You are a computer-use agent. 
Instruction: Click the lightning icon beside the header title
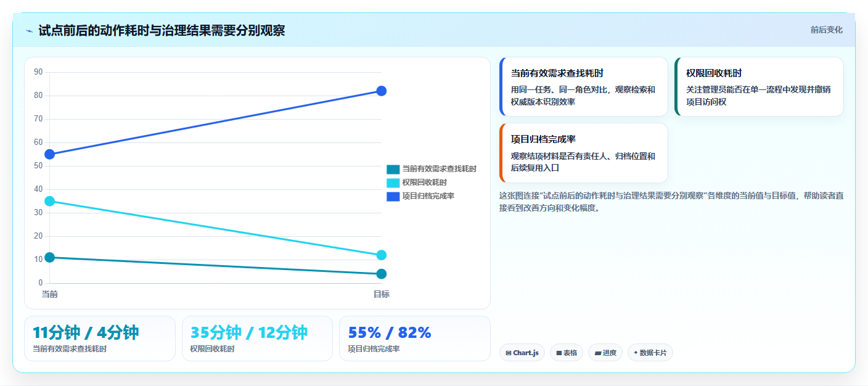point(29,31)
